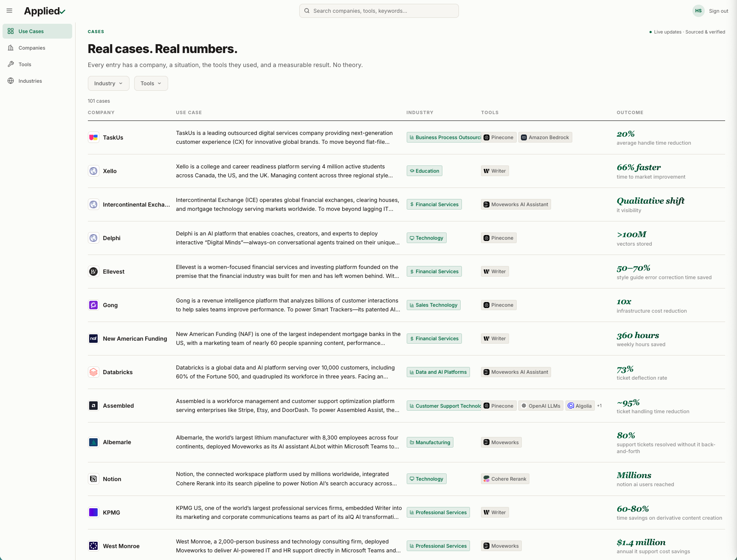737x560 pixels.
Task: Go to Industries in the sidebar
Action: (30, 81)
